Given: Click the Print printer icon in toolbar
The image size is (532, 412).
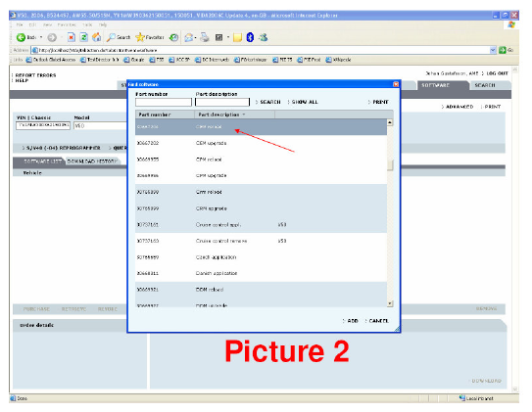Looking at the screenshot, I should pyautogui.click(x=204, y=37).
